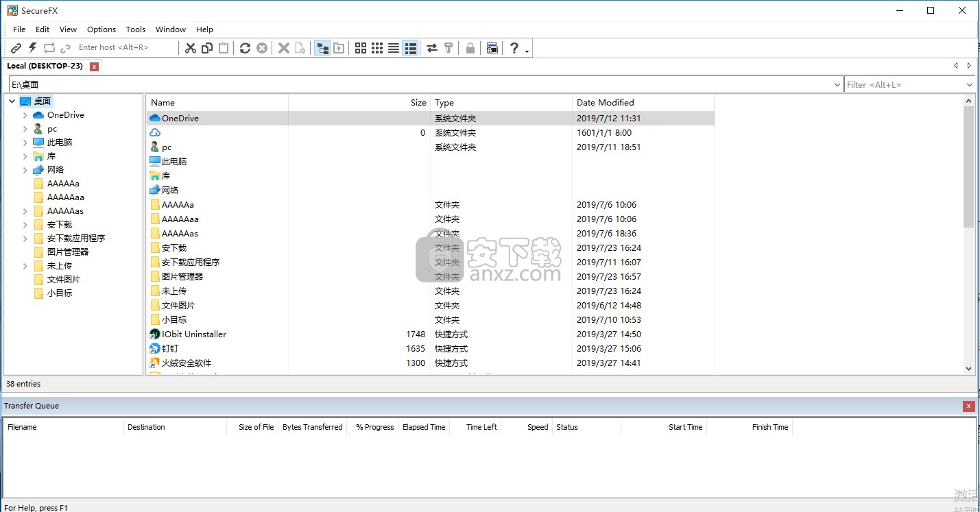
Task: Click the file Properties icon
Action: point(300,48)
